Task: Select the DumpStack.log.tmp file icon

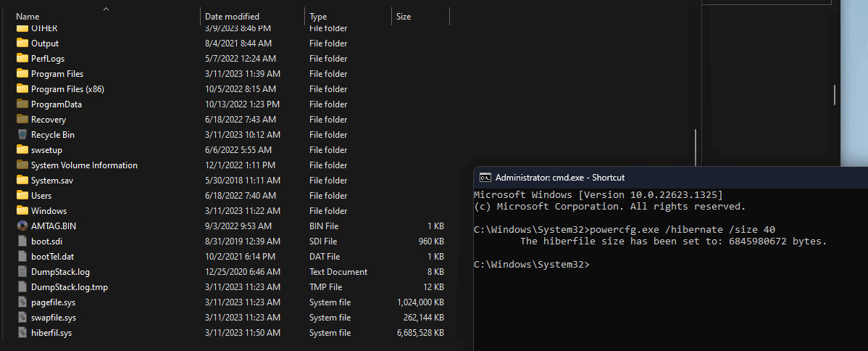Action: pyautogui.click(x=22, y=286)
